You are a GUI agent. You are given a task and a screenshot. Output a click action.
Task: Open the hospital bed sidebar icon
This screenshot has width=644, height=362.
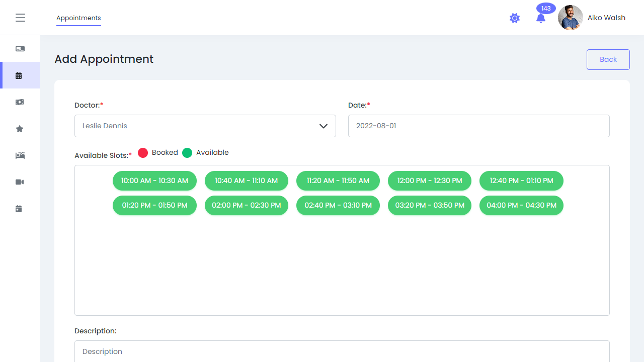[20, 155]
